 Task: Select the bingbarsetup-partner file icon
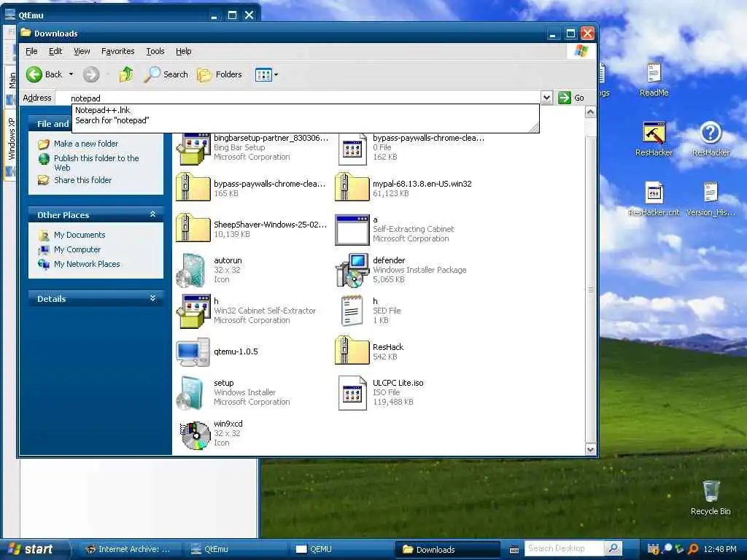point(193,149)
